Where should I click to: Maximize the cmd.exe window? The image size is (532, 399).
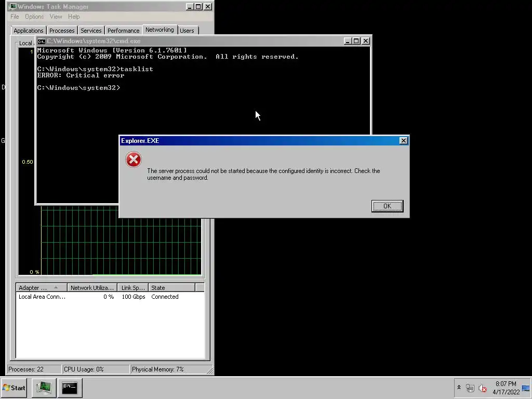pyautogui.click(x=356, y=41)
